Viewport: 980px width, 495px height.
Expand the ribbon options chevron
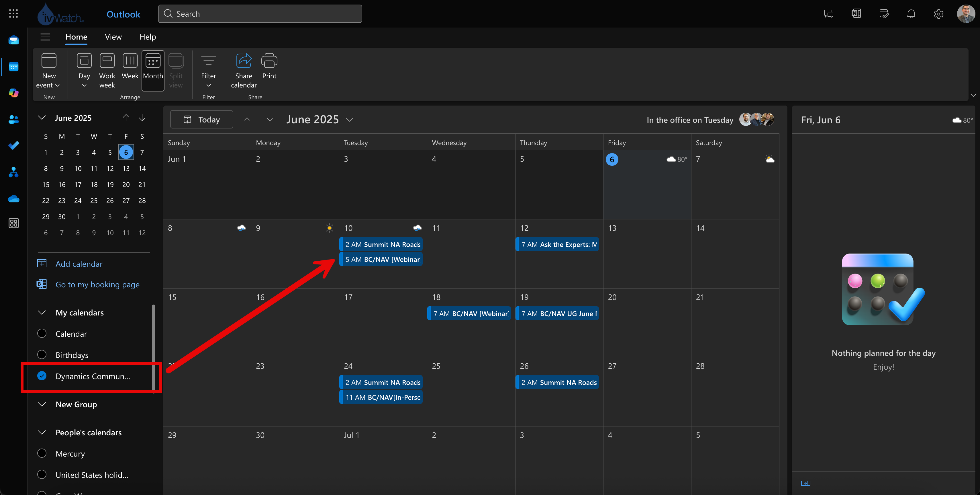(x=973, y=95)
